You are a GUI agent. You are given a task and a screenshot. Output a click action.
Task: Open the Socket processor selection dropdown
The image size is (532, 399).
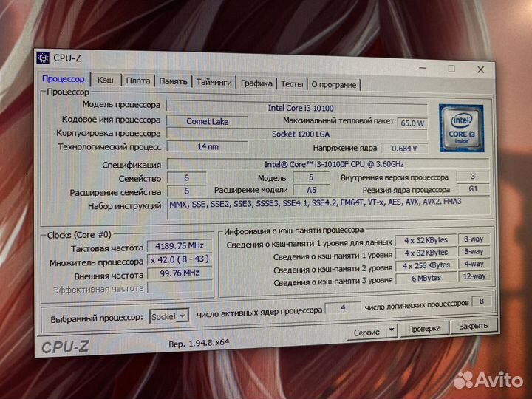(168, 316)
